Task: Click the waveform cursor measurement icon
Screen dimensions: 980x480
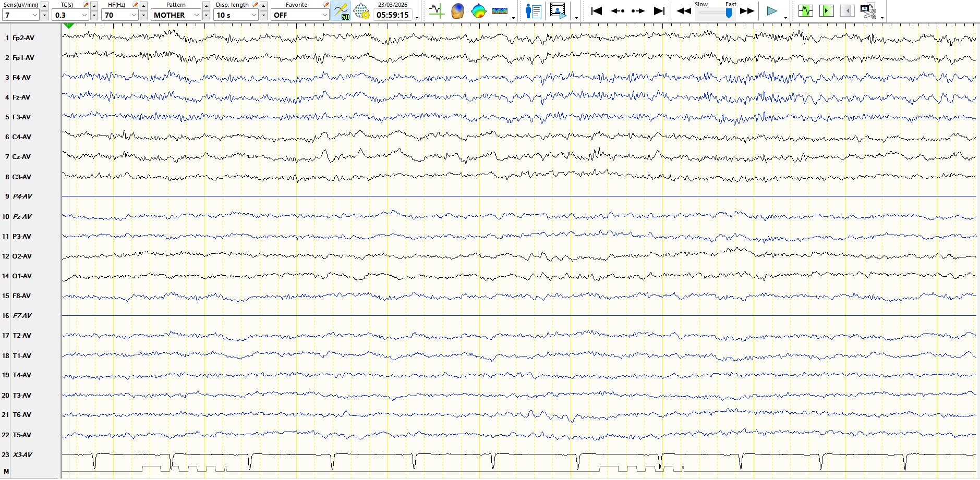Action: [x=437, y=10]
